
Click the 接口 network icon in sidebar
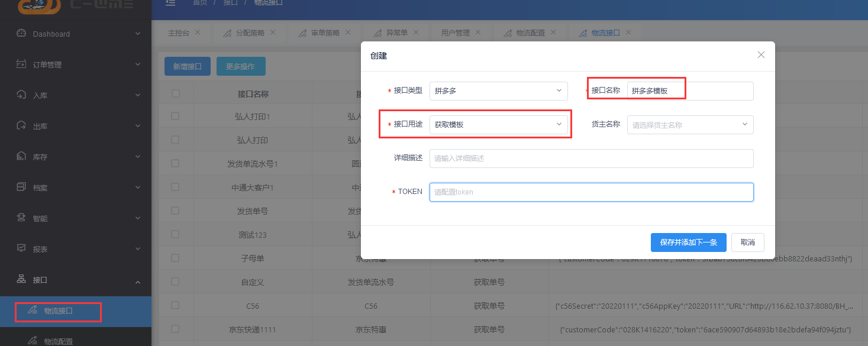21,280
